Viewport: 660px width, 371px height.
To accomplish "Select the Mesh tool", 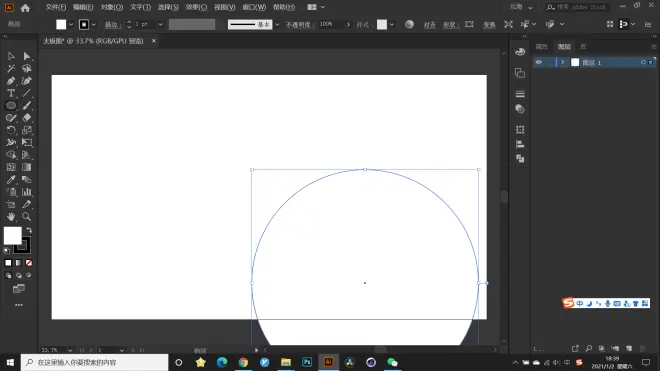I will [x=11, y=167].
